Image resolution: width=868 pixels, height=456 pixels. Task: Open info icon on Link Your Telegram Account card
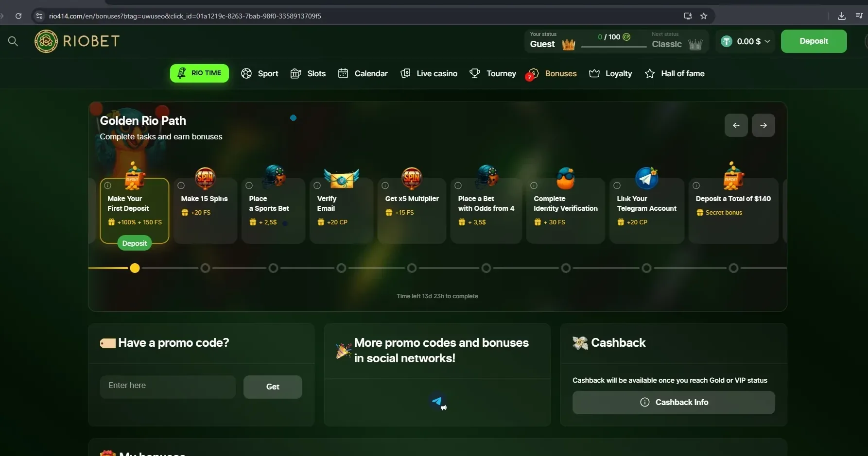pos(617,186)
